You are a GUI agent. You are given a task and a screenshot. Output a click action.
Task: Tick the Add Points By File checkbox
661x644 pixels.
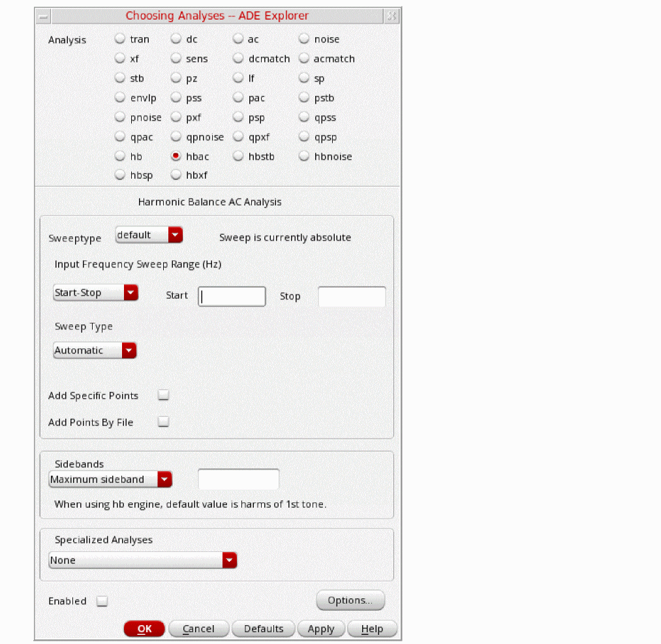tap(164, 422)
